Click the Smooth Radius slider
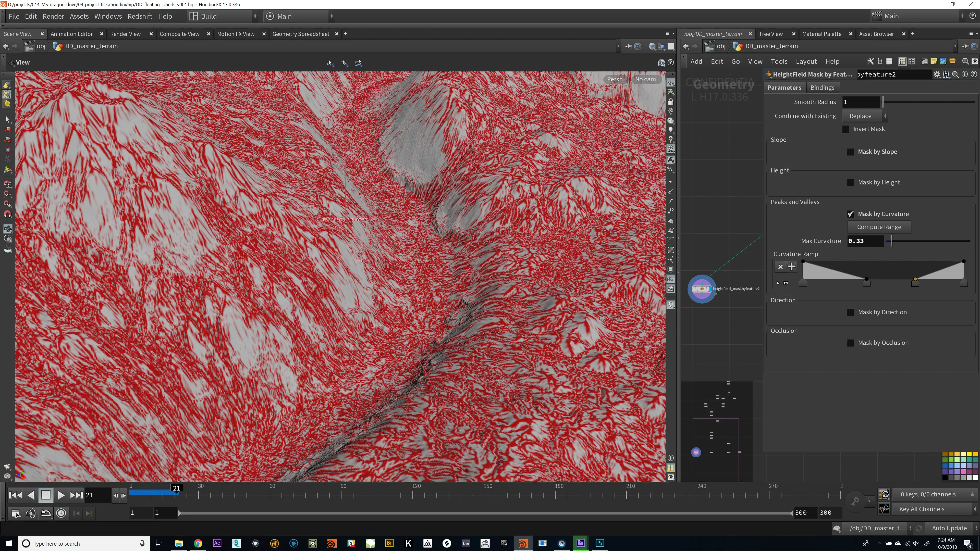The image size is (980, 551). click(929, 102)
